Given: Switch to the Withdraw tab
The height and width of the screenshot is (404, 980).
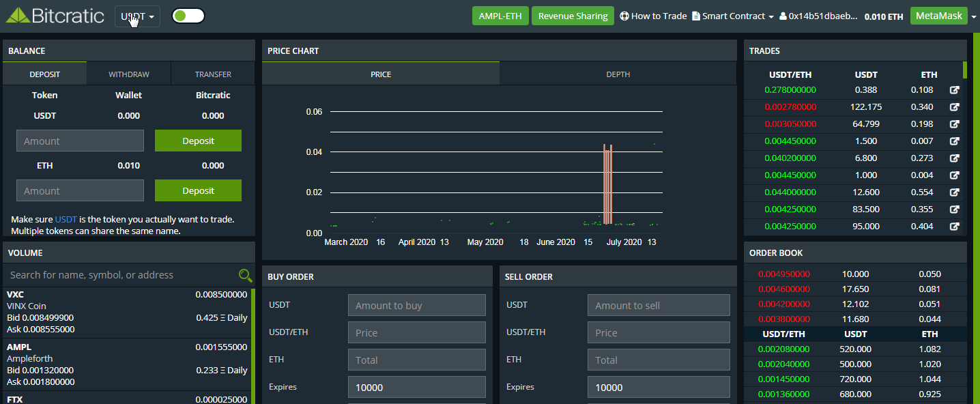Looking at the screenshot, I should point(129,74).
